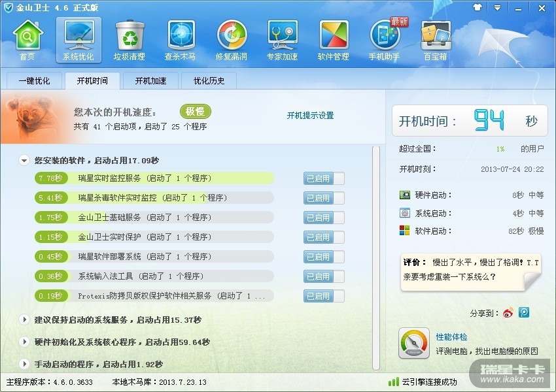Expand 手动启动的程序 section

point(24,364)
